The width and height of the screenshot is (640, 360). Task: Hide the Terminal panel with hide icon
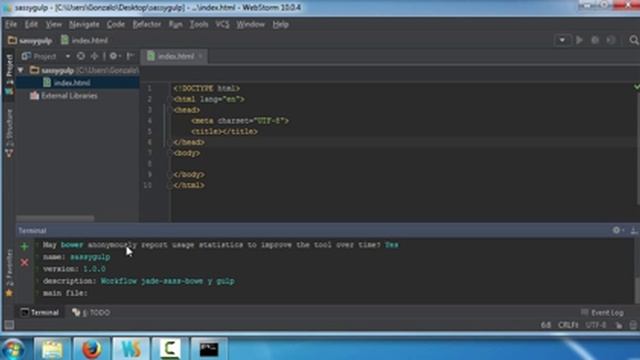pos(634,230)
